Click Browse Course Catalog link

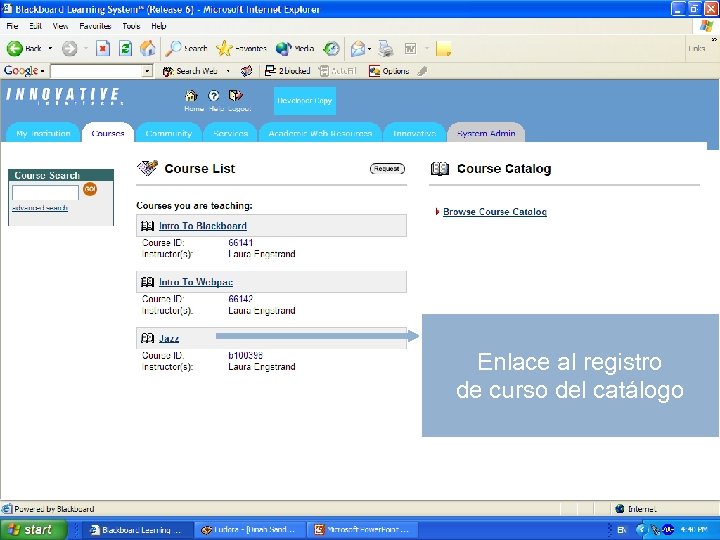(x=495, y=212)
